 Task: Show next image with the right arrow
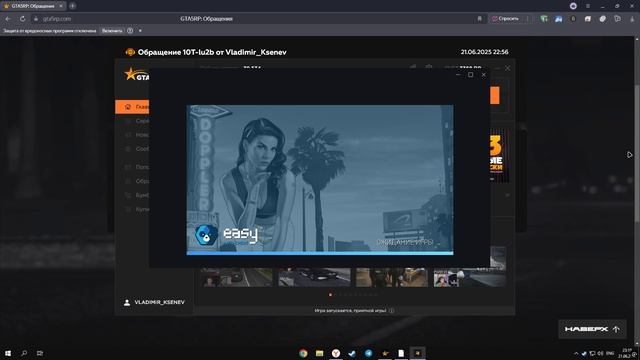pos(629,155)
